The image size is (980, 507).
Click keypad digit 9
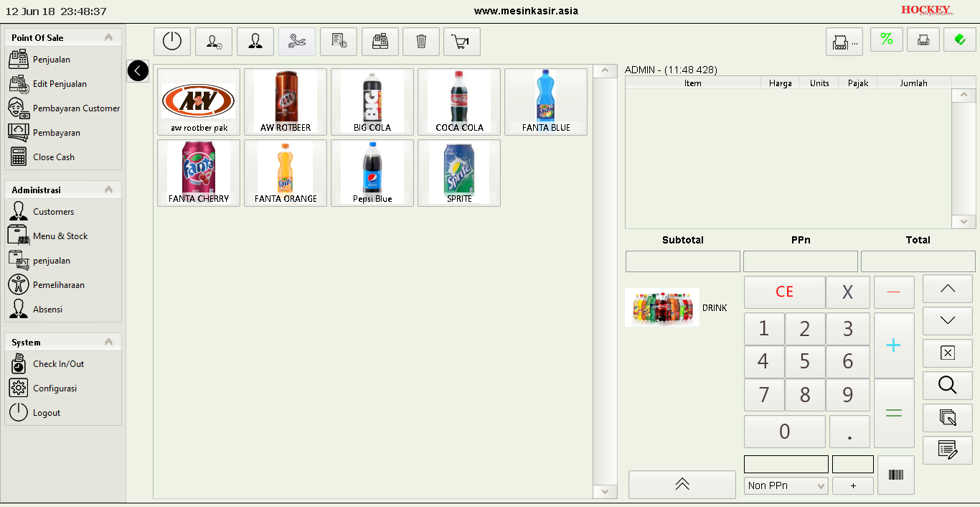coord(848,395)
